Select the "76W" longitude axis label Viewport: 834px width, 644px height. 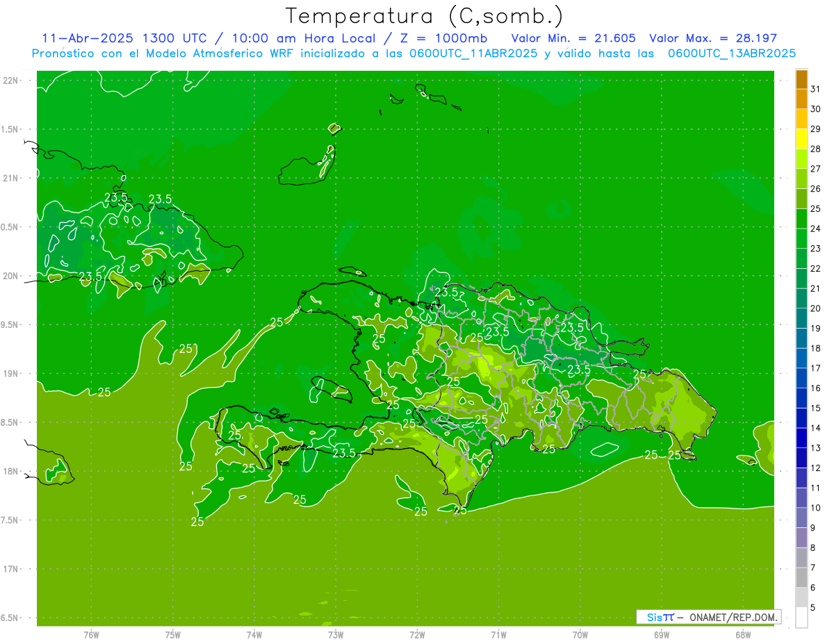tap(91, 635)
